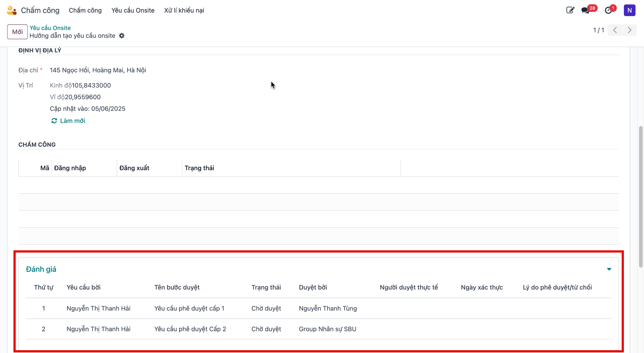Click longitude value 105,8433000
Viewport: 644px width, 353px height.
[91, 85]
